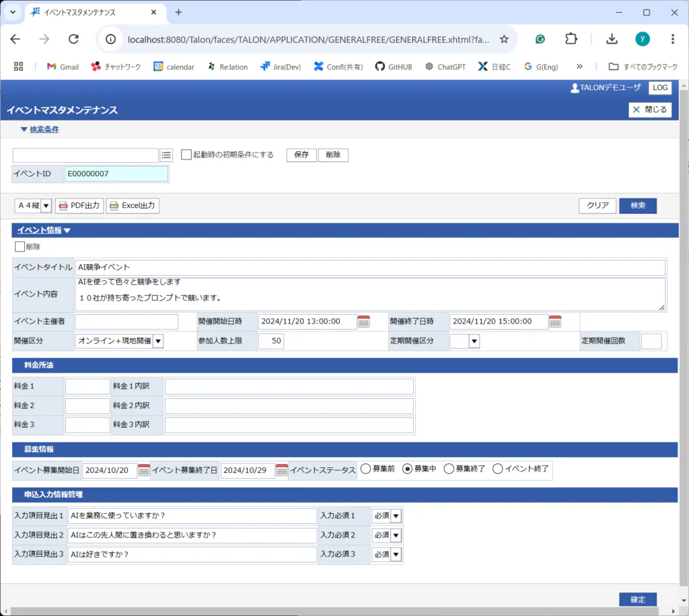Click the 料金1内訳 input field
This screenshot has height=616, width=689.
pyautogui.click(x=289, y=387)
